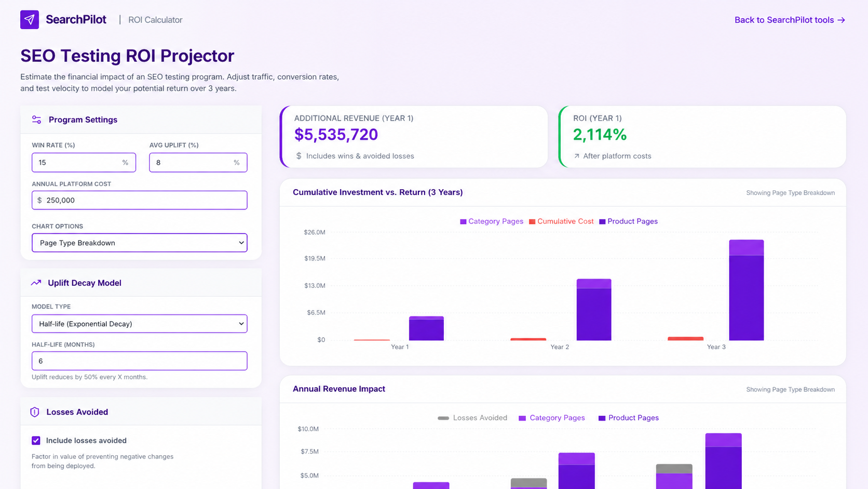Click the Uplift Decay Model trend icon
The height and width of the screenshot is (489, 868).
pos(36,283)
